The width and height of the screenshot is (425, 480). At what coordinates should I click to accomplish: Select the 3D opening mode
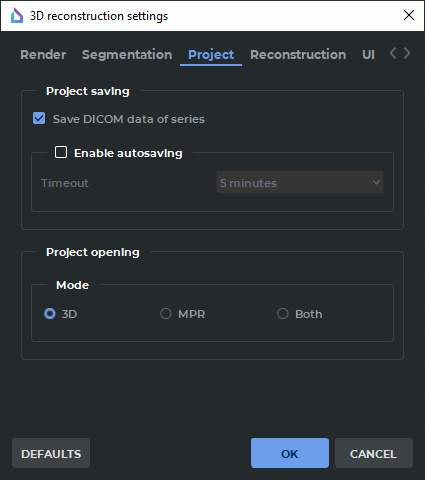(50, 314)
